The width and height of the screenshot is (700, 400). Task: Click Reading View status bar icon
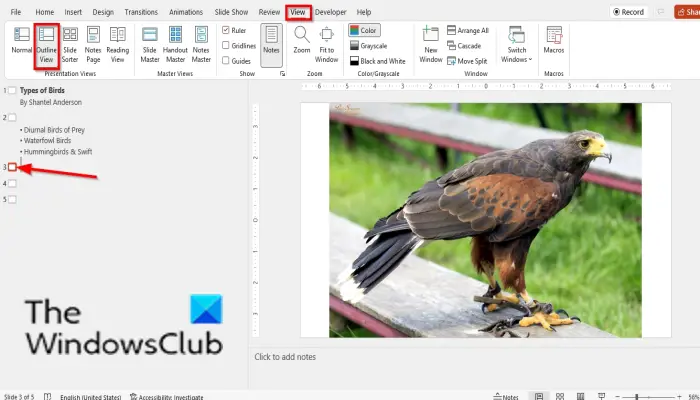pos(580,396)
